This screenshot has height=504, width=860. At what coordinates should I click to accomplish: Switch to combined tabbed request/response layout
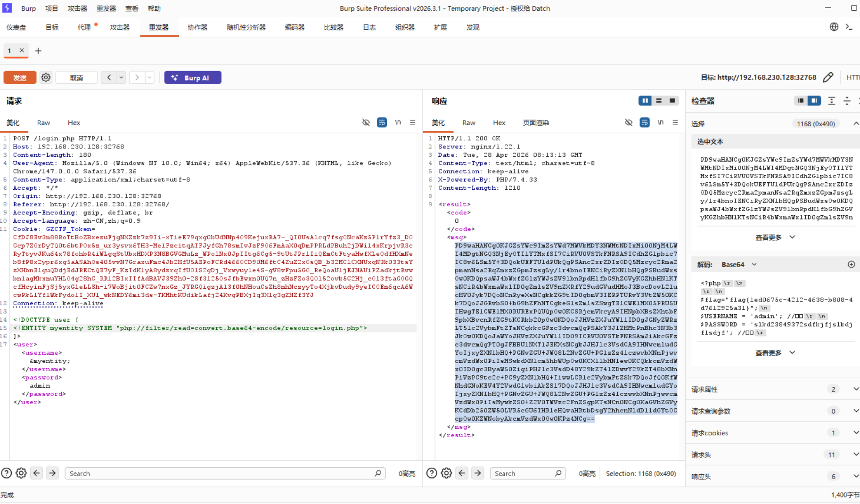click(672, 100)
